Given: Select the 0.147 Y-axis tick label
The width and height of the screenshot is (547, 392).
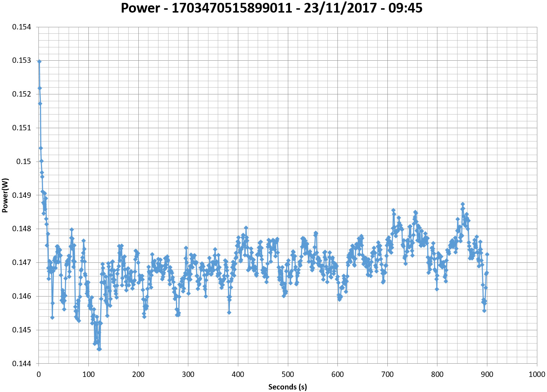Looking at the screenshot, I should pyautogui.click(x=22, y=262).
